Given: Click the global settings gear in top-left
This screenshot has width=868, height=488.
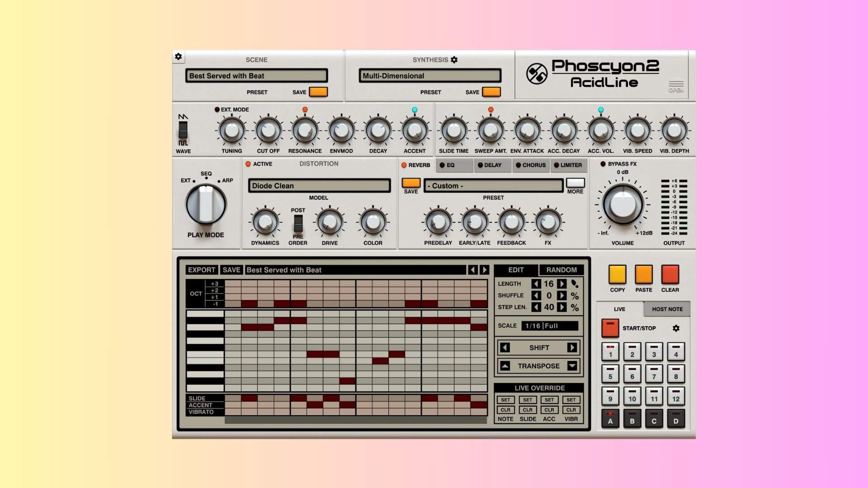Looking at the screenshot, I should pyautogui.click(x=179, y=56).
